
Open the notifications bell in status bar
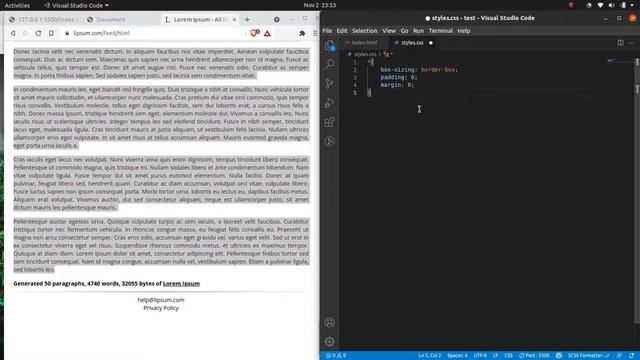(631, 356)
